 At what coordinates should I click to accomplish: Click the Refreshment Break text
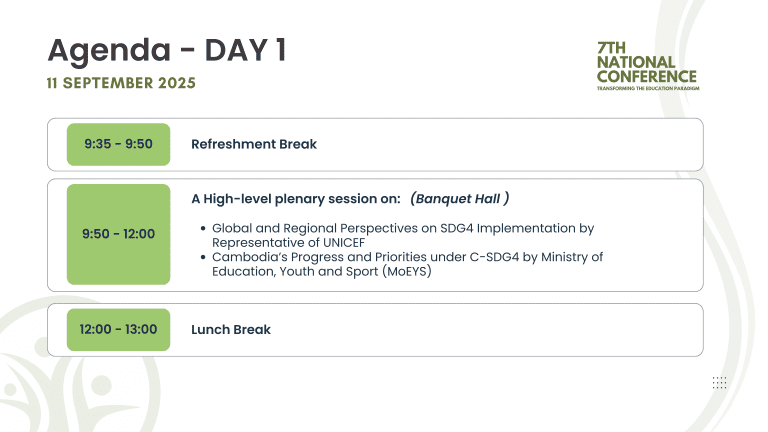click(x=254, y=144)
